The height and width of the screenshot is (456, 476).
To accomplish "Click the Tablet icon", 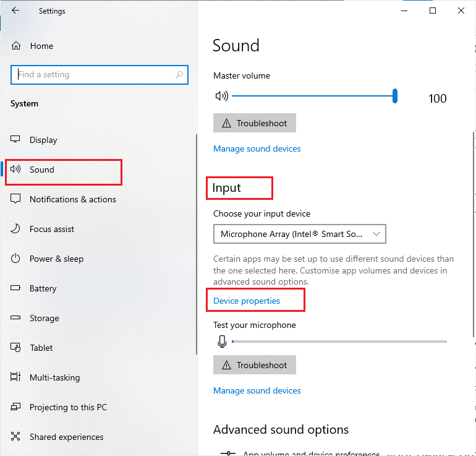I will (x=15, y=347).
